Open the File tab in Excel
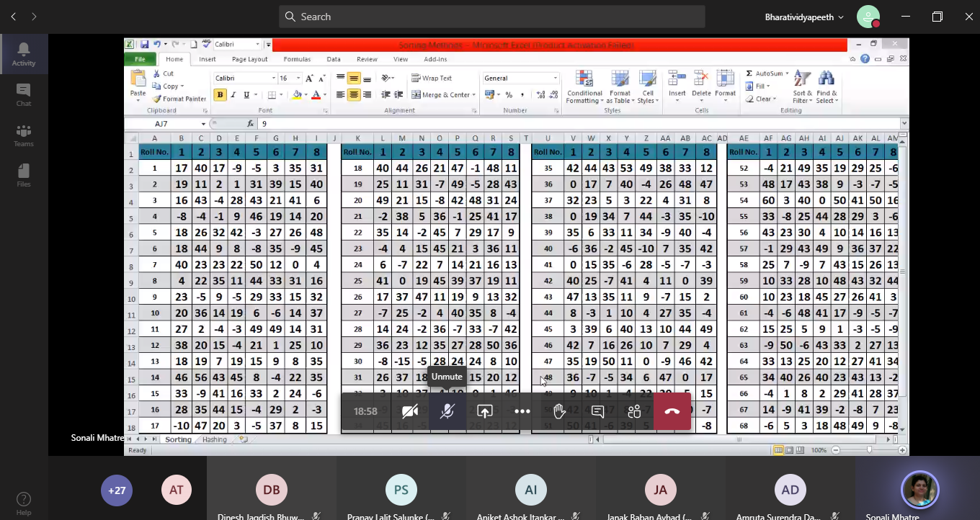 click(x=140, y=59)
